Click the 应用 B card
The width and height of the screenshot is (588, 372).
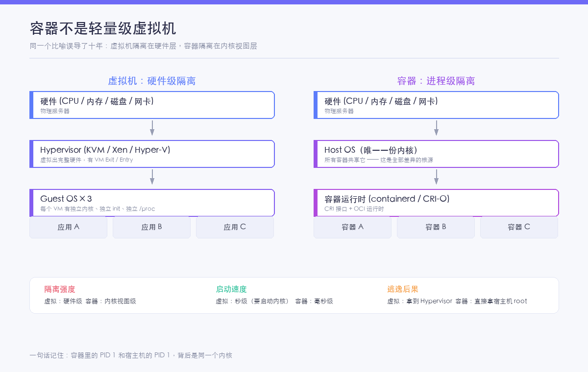tap(151, 227)
